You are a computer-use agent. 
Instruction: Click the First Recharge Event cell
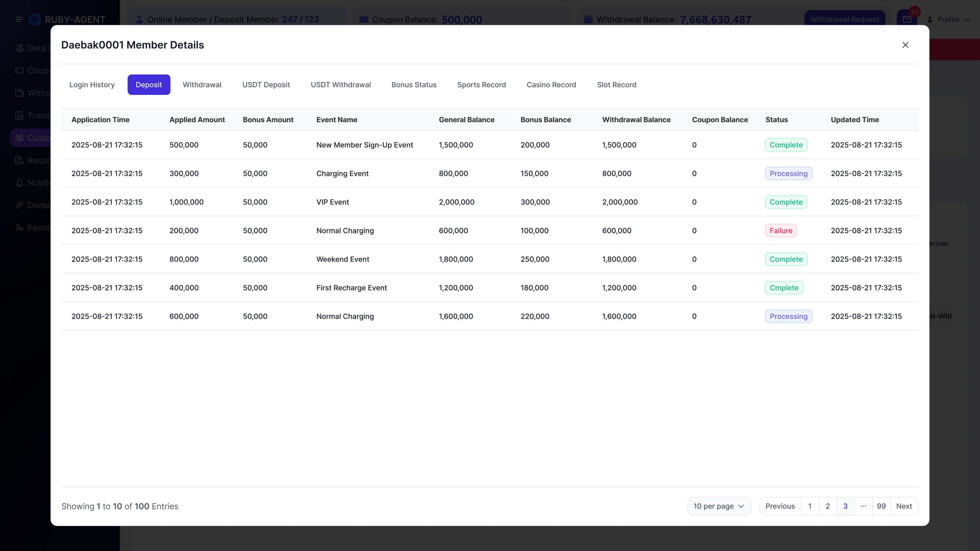tap(351, 287)
